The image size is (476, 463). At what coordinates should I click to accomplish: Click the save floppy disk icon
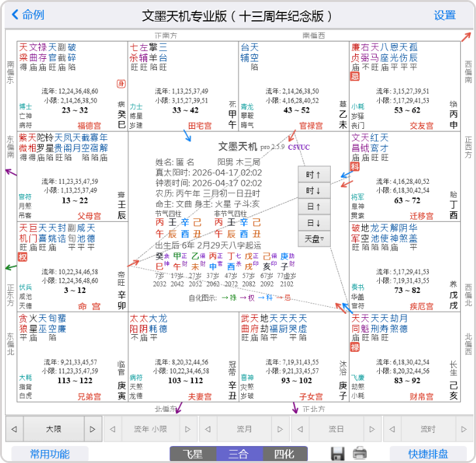pyautogui.click(x=337, y=453)
